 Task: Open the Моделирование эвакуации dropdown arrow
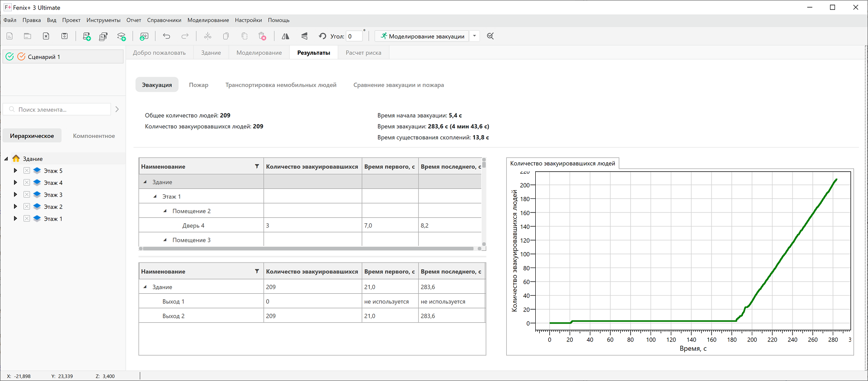point(474,36)
